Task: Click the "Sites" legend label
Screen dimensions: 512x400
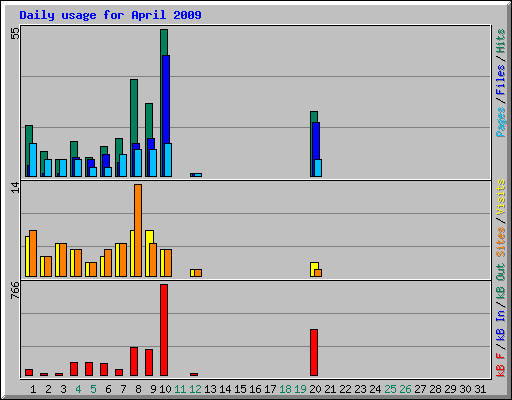Action: (x=500, y=242)
